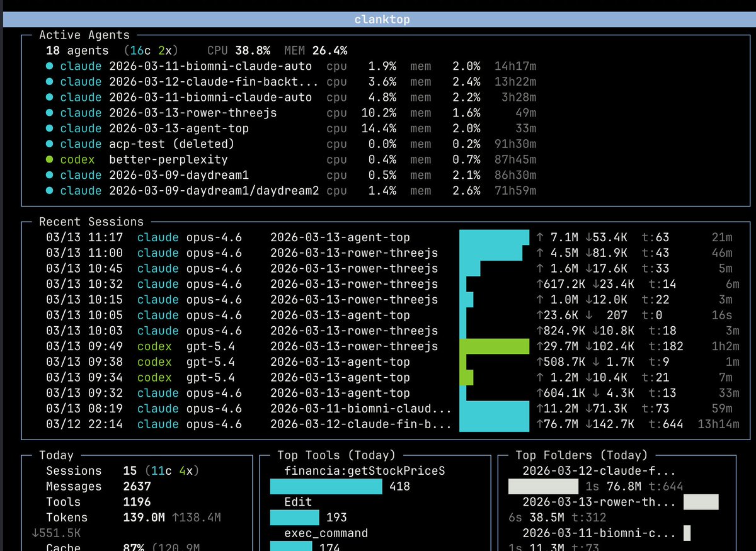Select the Today panel title
This screenshot has height=551, width=756.
tap(56, 455)
